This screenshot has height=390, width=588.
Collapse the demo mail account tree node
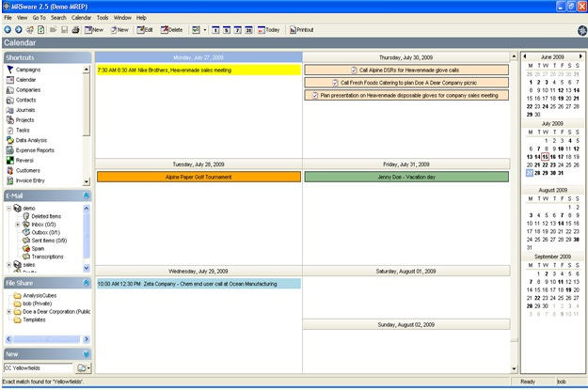point(9,208)
